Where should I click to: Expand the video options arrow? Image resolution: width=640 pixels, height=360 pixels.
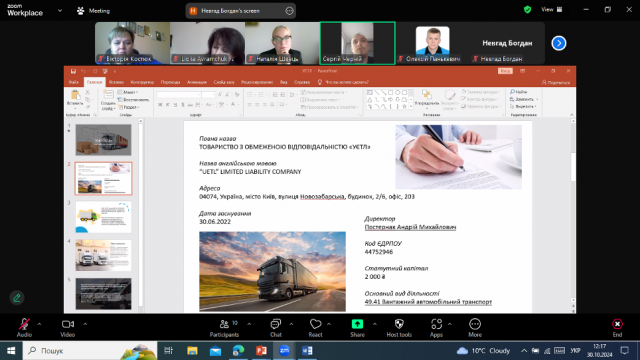tap(85, 324)
